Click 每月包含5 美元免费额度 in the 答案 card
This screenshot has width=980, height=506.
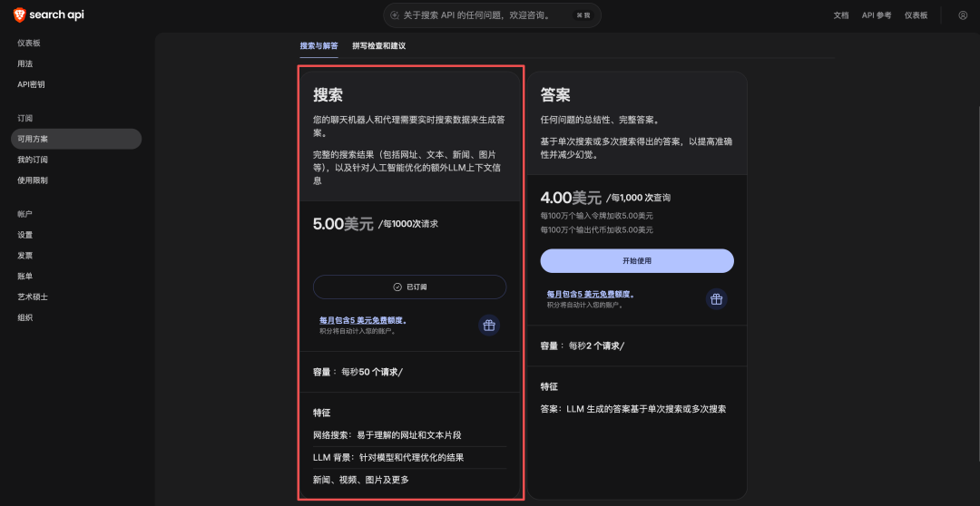coord(591,294)
